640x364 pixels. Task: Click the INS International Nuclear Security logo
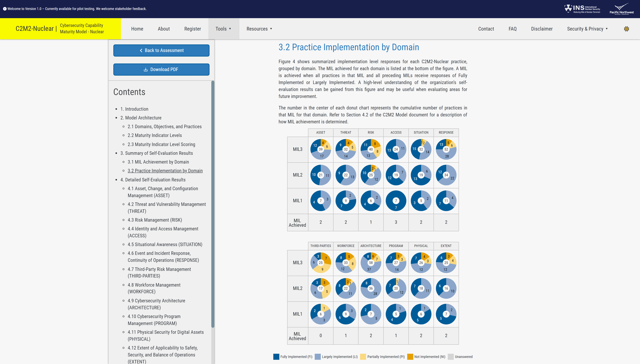point(582,9)
